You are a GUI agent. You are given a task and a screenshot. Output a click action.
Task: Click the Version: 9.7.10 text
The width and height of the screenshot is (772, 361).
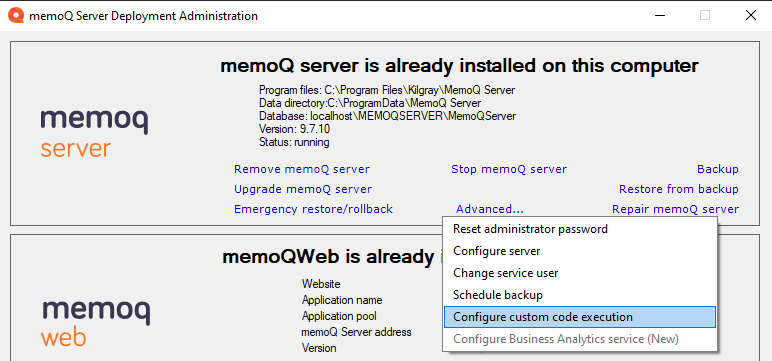[x=294, y=130]
